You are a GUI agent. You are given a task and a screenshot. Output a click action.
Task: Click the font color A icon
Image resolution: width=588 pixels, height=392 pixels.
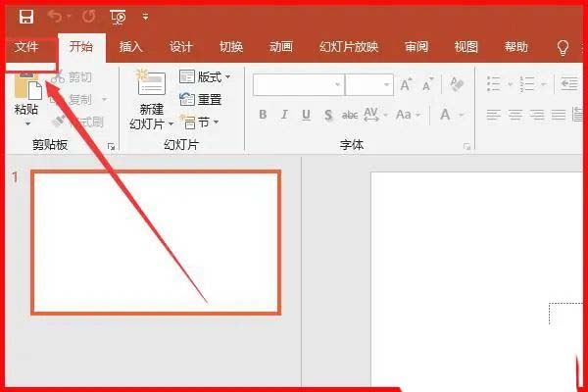click(445, 115)
